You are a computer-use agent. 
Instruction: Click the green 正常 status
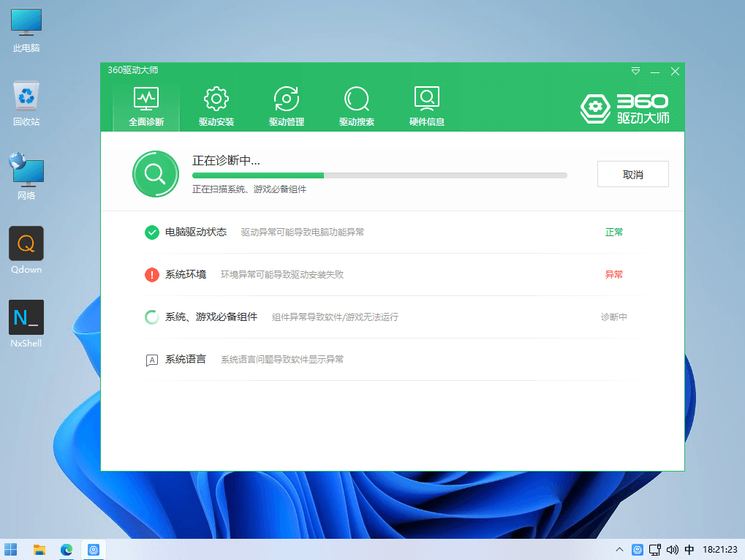(x=614, y=232)
